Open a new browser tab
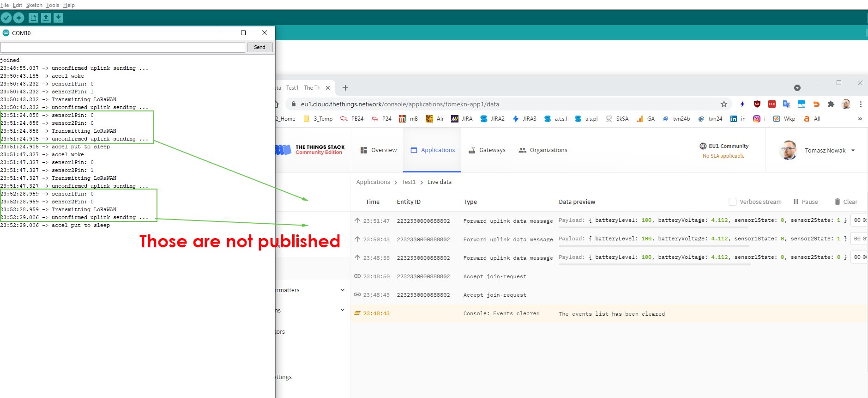Viewport: 868px width, 398px height. [345, 88]
